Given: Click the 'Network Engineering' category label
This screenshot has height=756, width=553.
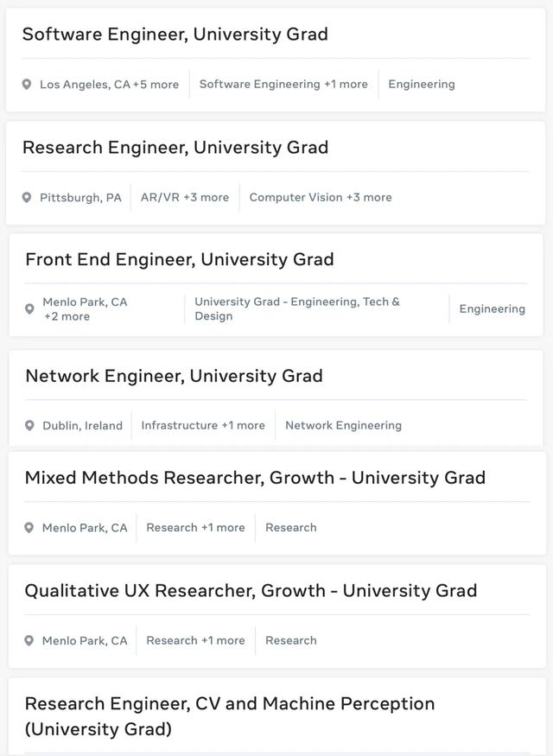Looking at the screenshot, I should coord(343,426).
